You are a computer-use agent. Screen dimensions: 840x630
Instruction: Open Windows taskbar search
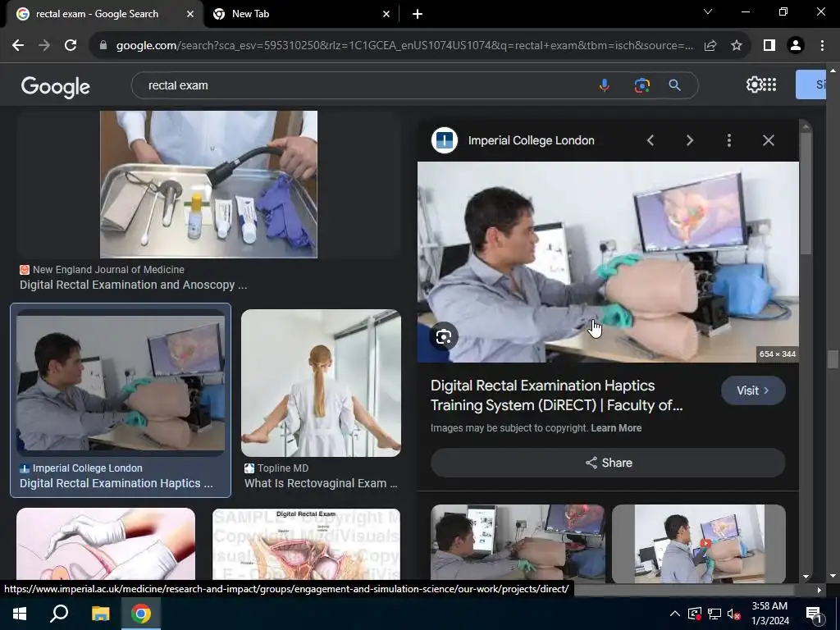pyautogui.click(x=59, y=614)
